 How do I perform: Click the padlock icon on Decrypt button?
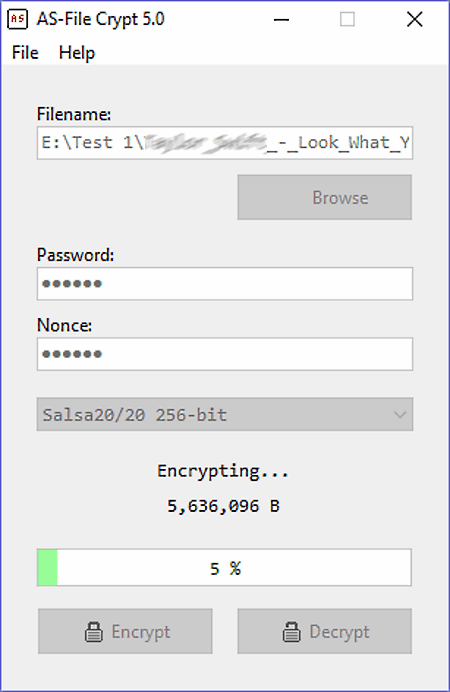pos(291,632)
